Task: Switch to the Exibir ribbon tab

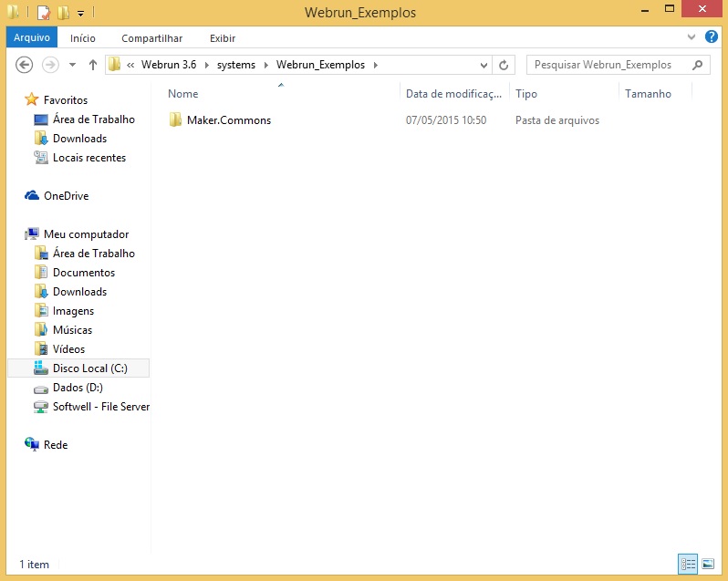Action: pyautogui.click(x=222, y=38)
